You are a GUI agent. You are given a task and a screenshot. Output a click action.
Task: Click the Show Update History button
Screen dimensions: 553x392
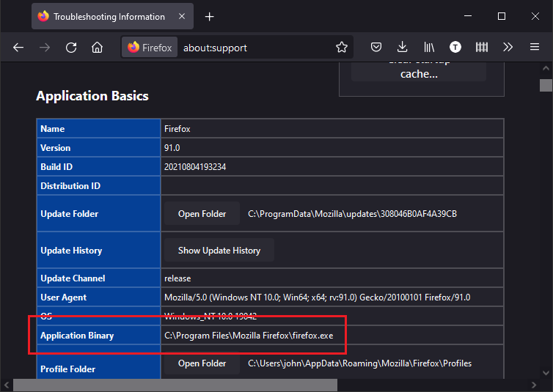[x=219, y=251]
